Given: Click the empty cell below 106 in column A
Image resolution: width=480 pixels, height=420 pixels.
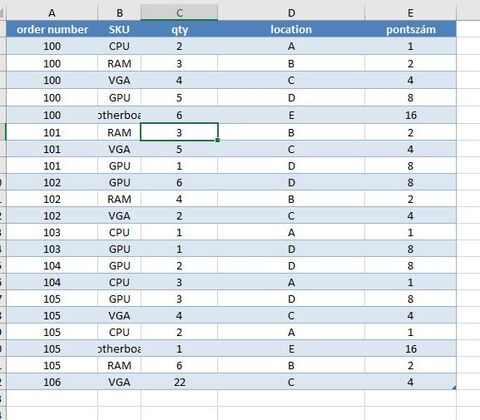Looking at the screenshot, I should coord(52,398).
